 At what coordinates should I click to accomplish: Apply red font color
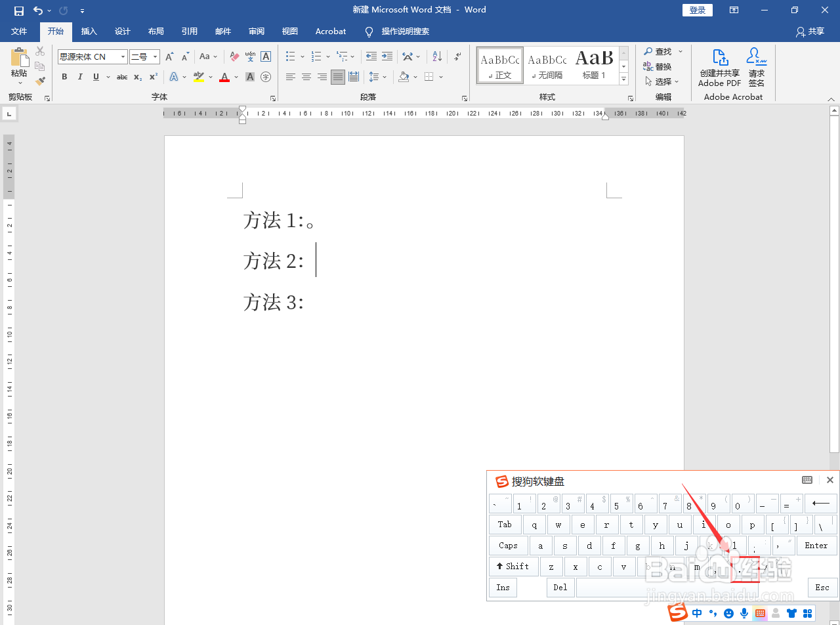point(224,77)
